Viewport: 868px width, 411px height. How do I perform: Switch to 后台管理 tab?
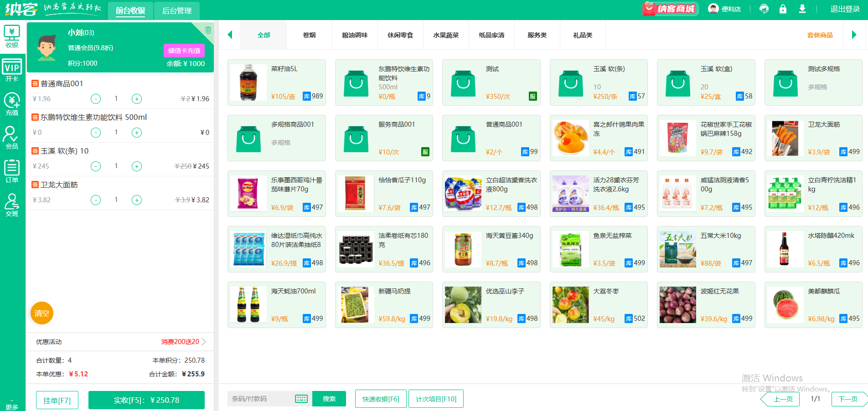click(177, 10)
